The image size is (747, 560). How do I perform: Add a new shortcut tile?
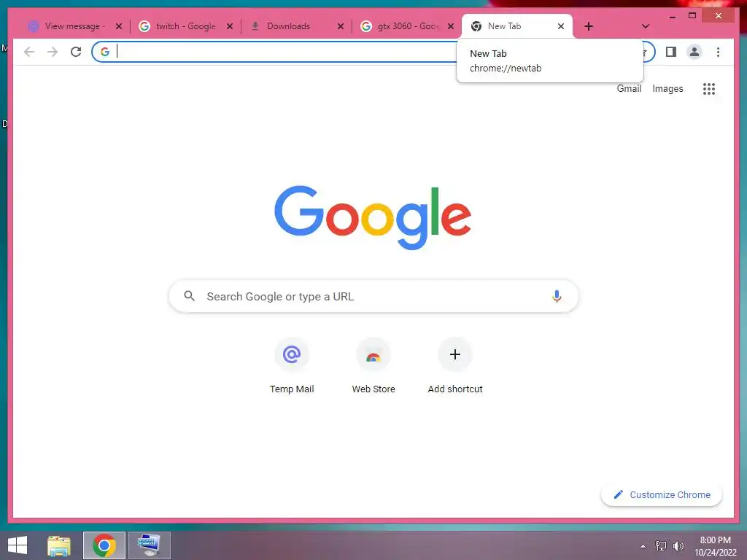coord(455,366)
